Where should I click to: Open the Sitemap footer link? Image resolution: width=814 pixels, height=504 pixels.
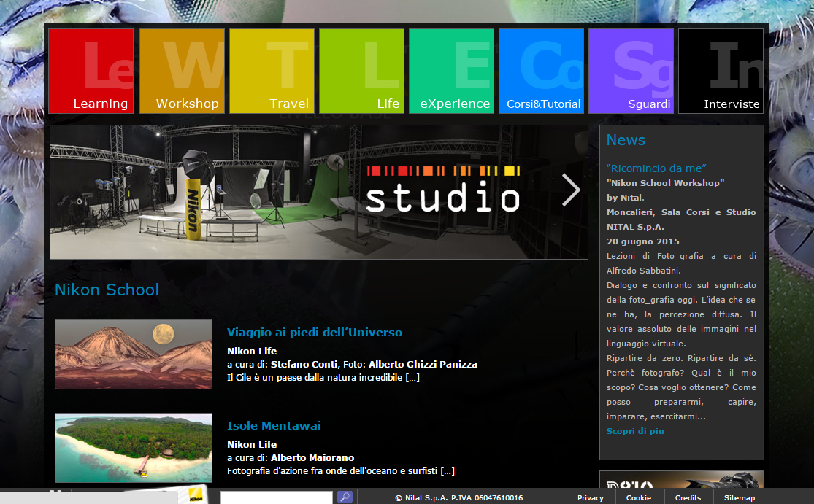click(740, 497)
